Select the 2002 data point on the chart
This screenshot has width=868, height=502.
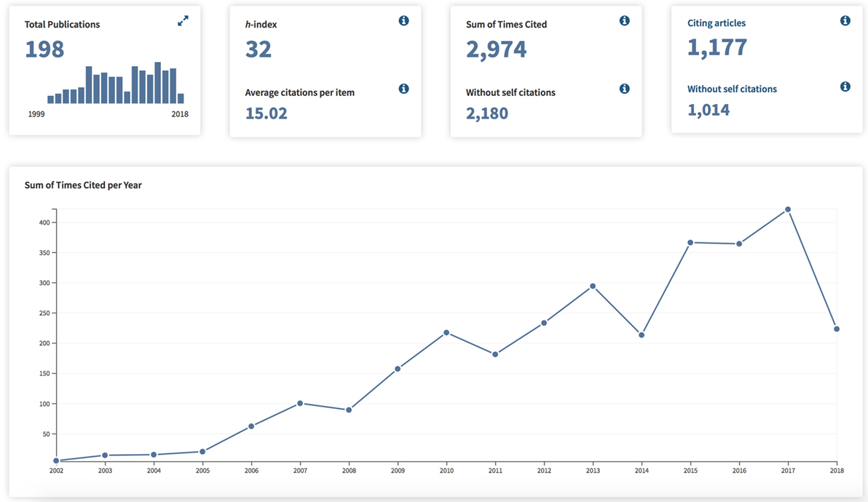[57, 461]
